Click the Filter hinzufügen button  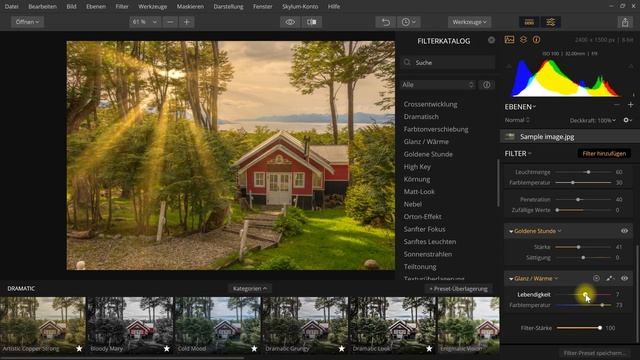(604, 153)
